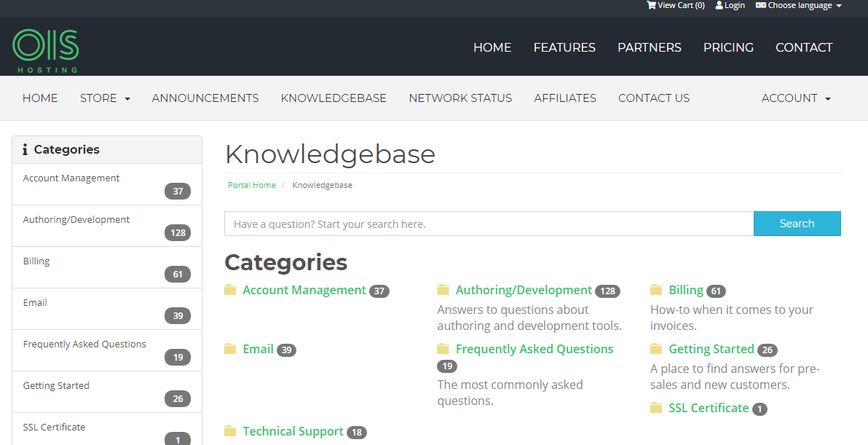This screenshot has height=445, width=868.
Task: Open KNOWLEDGEBASE menu item
Action: (334, 98)
